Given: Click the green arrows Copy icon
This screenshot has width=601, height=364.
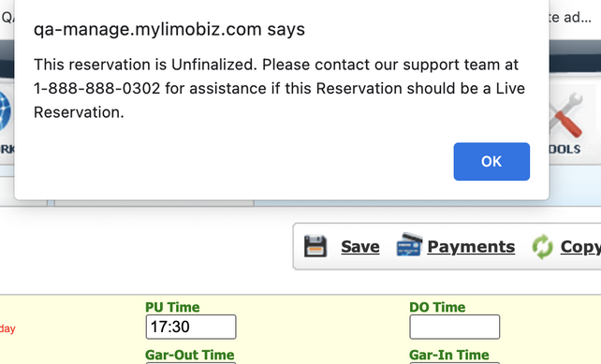Looking at the screenshot, I should tap(542, 246).
